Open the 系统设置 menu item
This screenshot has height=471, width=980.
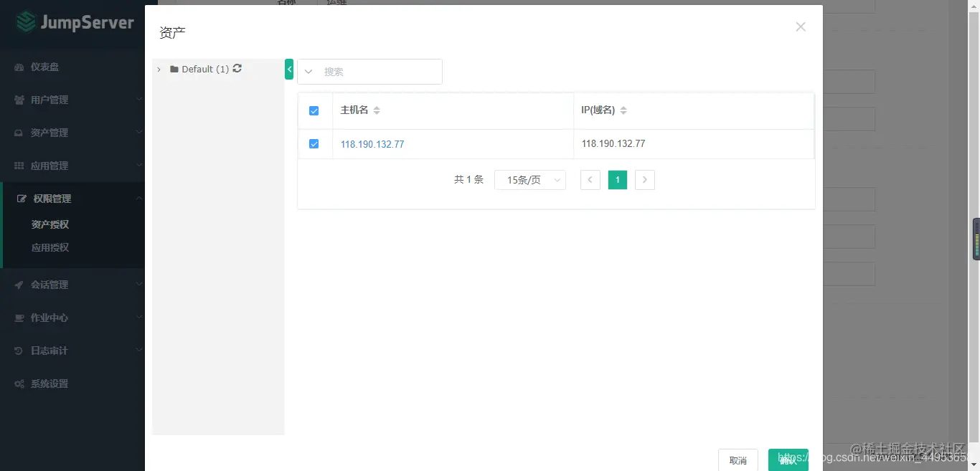coord(72,384)
